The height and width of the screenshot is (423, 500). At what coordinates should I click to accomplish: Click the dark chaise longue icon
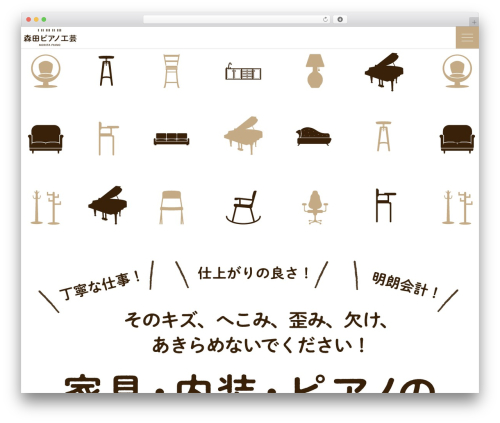tap(313, 136)
